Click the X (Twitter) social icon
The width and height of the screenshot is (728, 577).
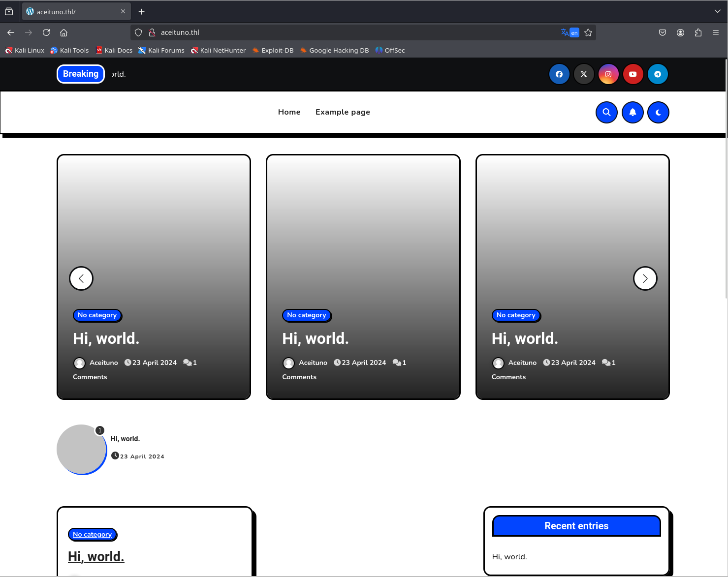pyautogui.click(x=584, y=74)
